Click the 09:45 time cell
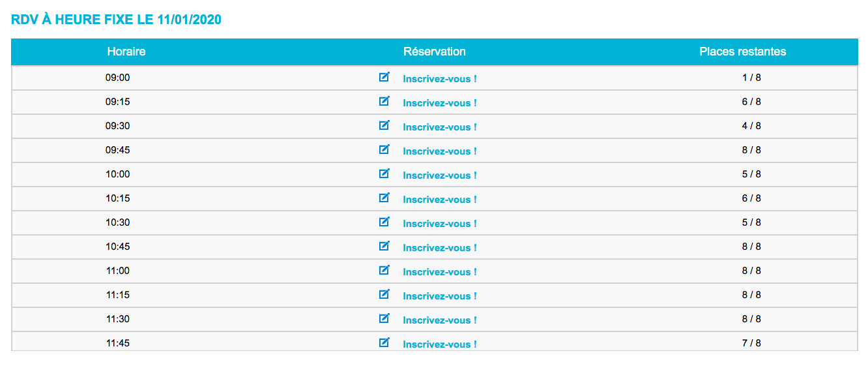This screenshot has height=366, width=868. (x=118, y=150)
